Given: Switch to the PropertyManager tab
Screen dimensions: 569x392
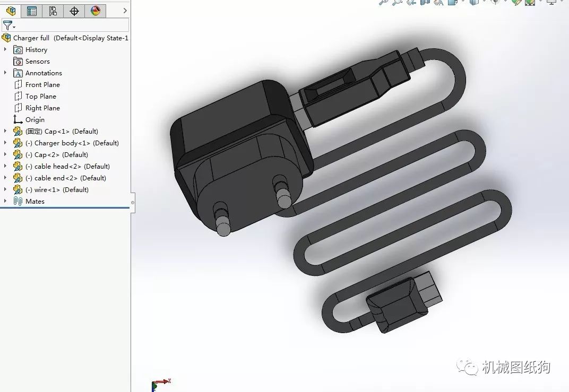Looking at the screenshot, I should tap(32, 11).
